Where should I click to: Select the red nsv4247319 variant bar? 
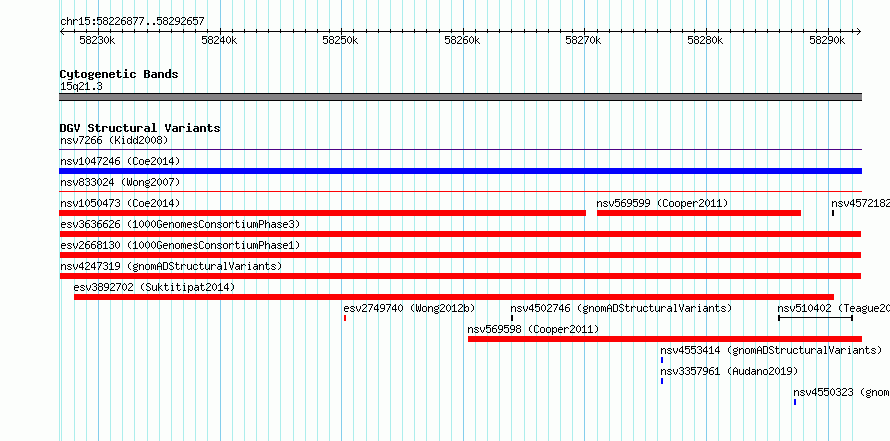460,276
